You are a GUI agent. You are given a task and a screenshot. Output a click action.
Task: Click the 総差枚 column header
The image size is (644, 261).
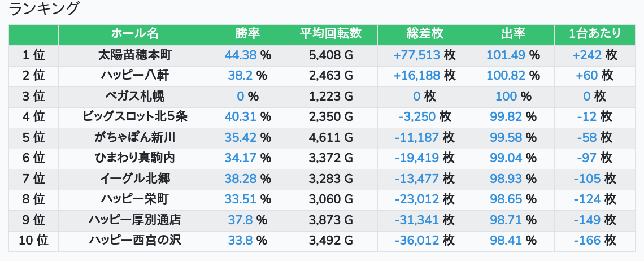pyautogui.click(x=425, y=34)
